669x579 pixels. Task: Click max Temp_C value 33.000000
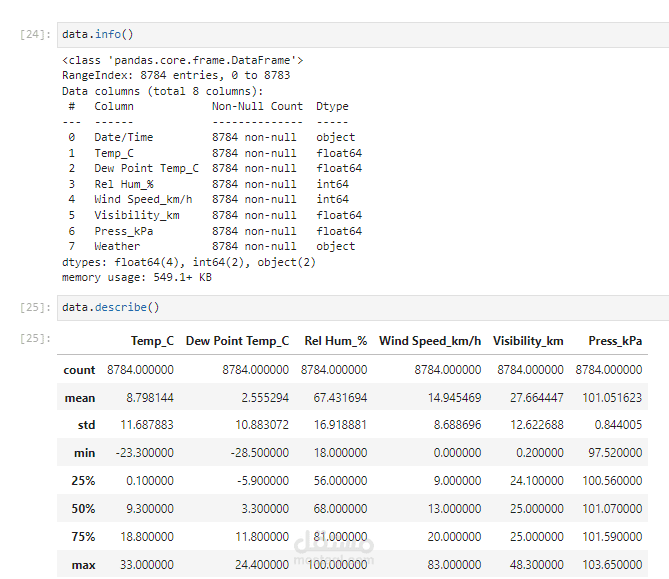[x=147, y=565]
